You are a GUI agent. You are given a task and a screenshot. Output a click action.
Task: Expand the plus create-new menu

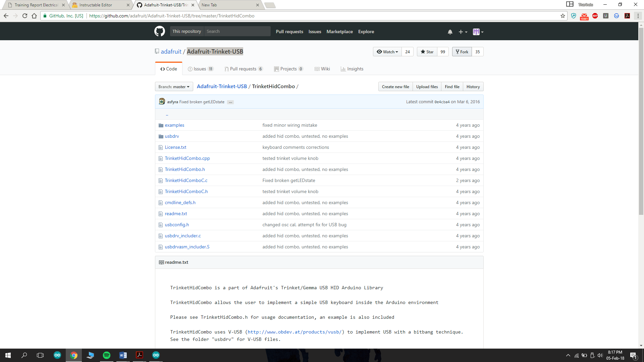[463, 32]
